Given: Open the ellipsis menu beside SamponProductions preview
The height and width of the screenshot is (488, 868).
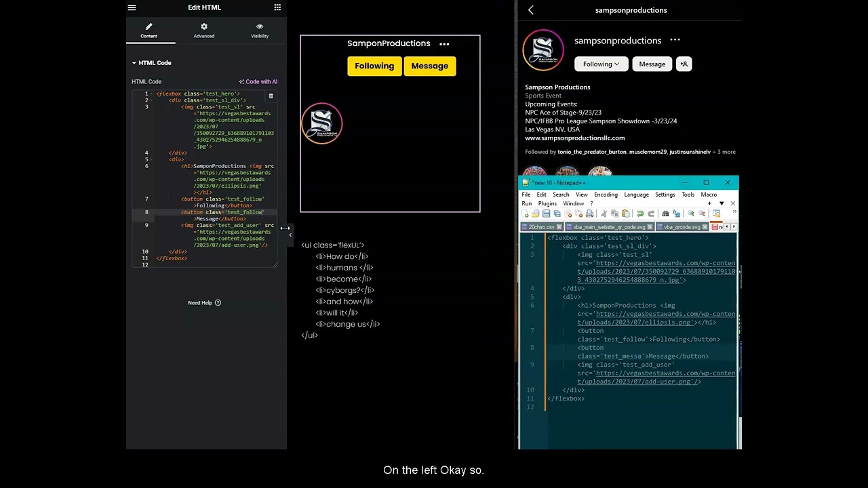Looking at the screenshot, I should [444, 44].
